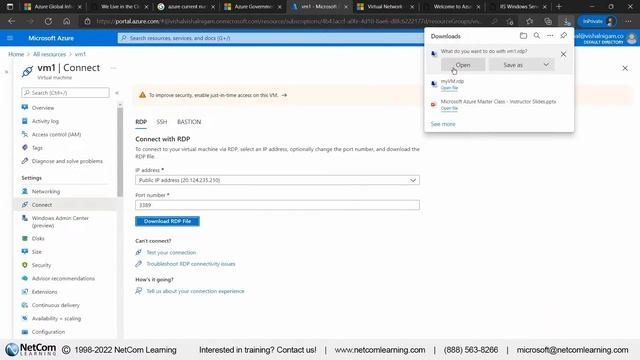The height and width of the screenshot is (360, 640).
Task: Open Activity log in sidebar
Action: coord(45,121)
